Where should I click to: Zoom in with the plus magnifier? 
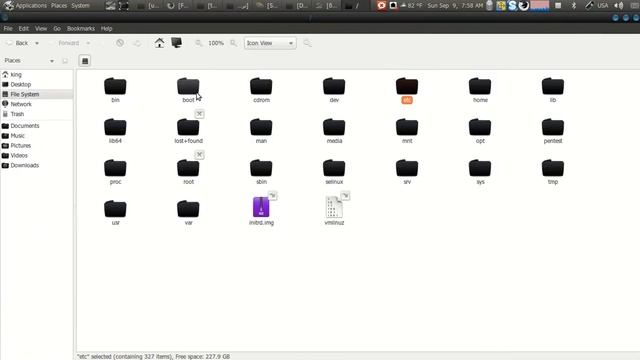(x=233, y=43)
